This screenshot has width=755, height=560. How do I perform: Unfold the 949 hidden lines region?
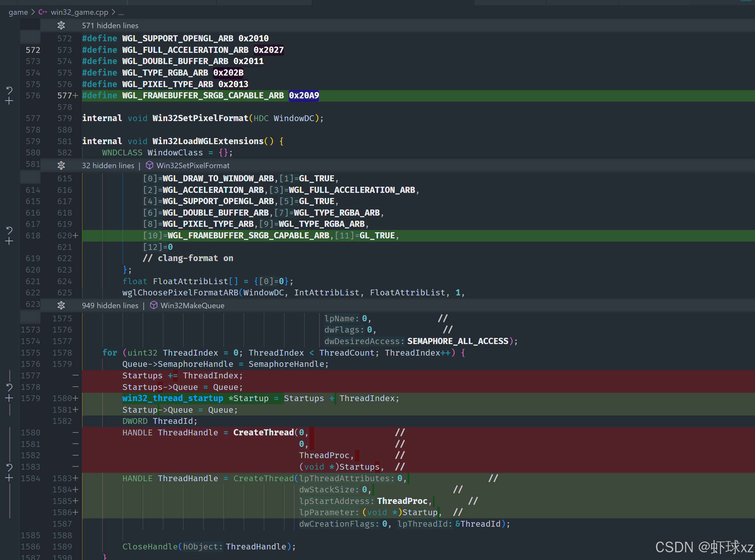[61, 305]
